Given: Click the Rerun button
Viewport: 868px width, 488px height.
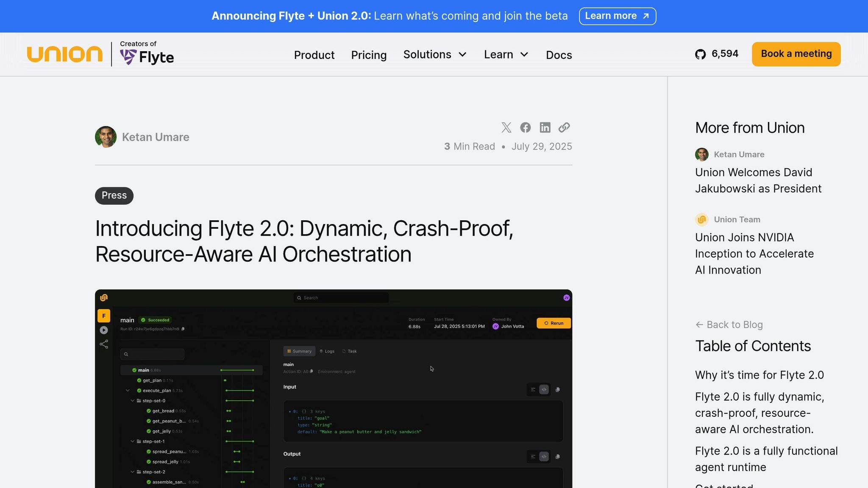Looking at the screenshot, I should click(x=553, y=323).
